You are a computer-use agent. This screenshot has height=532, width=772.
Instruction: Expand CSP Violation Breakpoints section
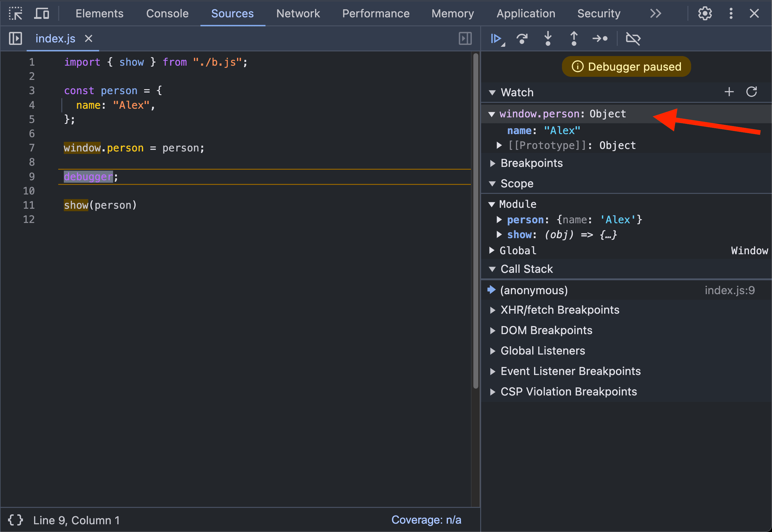click(x=493, y=392)
